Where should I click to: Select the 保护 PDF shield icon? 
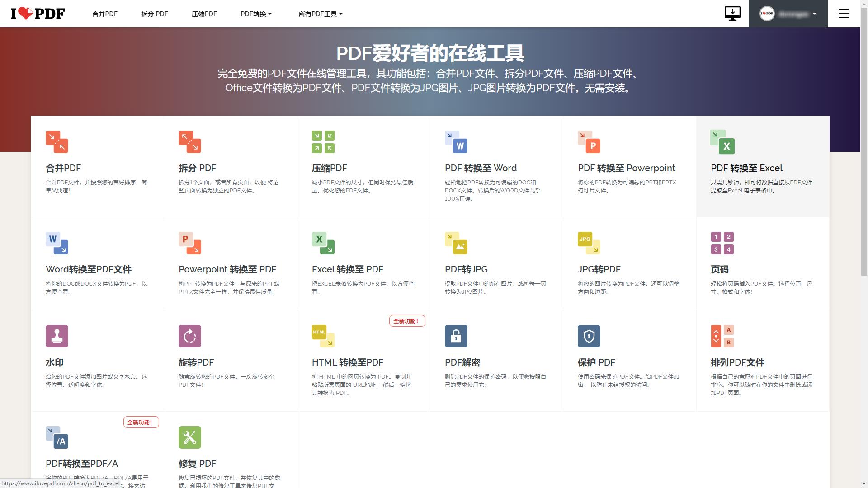point(589,336)
